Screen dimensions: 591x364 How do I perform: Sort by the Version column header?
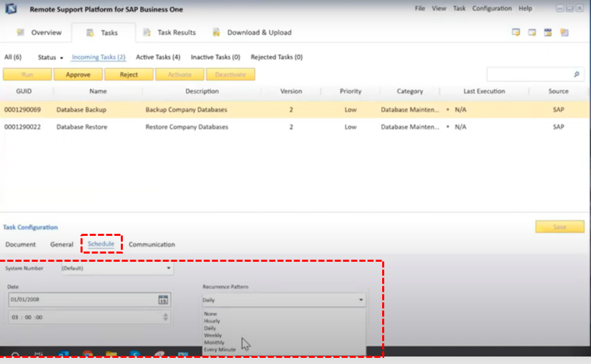[x=291, y=91]
